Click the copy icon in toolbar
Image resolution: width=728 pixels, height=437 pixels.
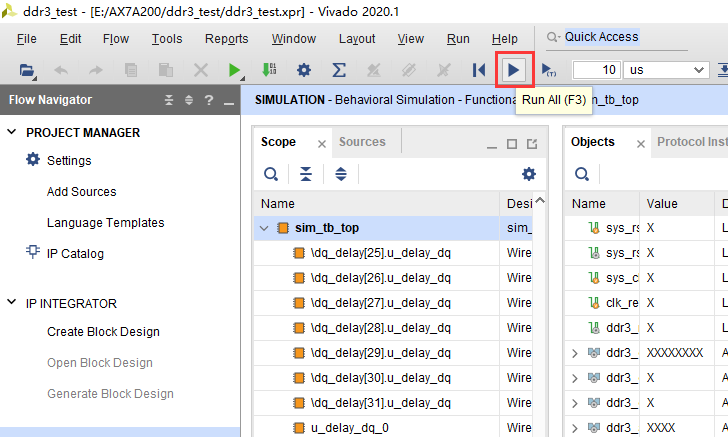(131, 71)
